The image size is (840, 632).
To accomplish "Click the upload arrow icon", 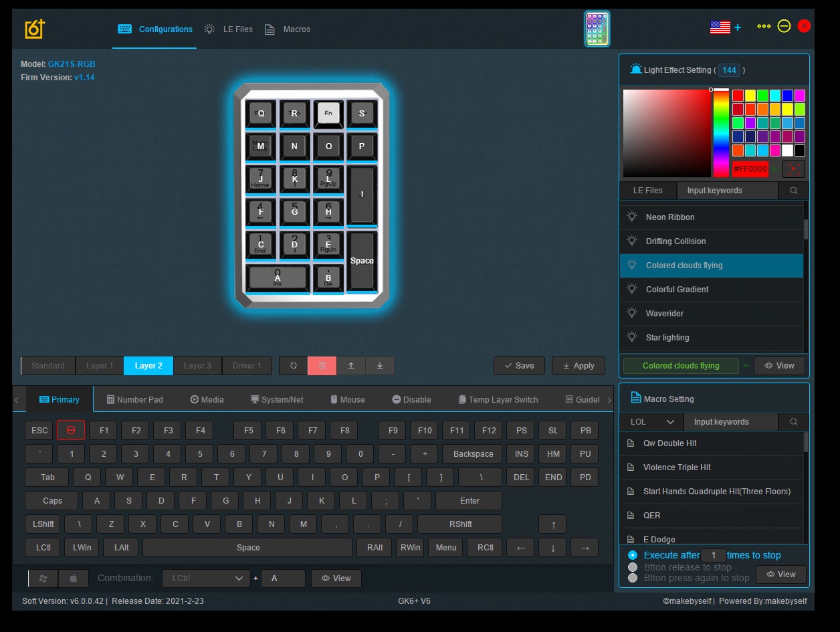I will click(x=350, y=366).
